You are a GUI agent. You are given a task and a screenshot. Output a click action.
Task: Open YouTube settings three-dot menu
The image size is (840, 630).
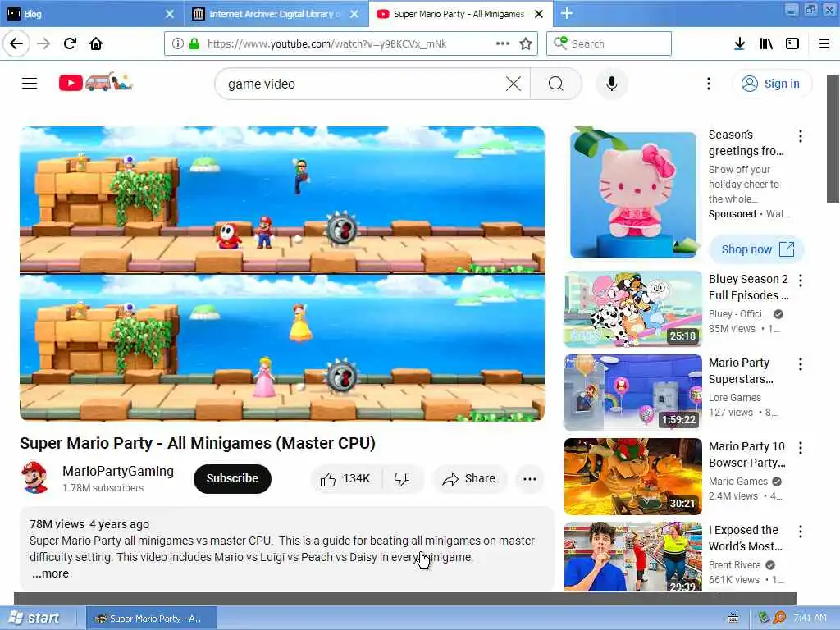click(708, 84)
